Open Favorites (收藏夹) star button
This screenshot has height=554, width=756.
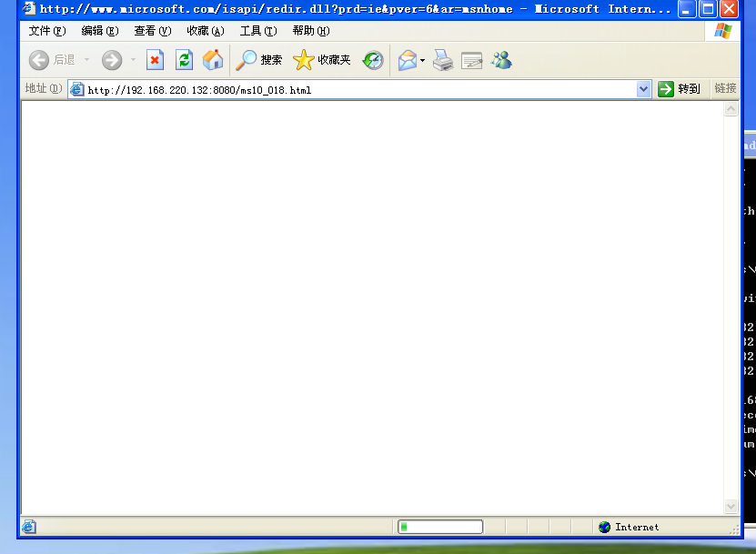click(x=321, y=60)
